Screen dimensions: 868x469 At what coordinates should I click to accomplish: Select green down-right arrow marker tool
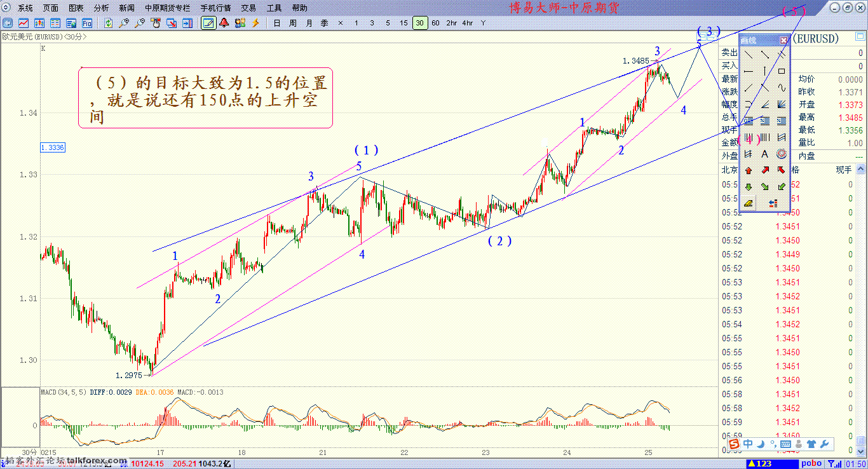click(765, 187)
